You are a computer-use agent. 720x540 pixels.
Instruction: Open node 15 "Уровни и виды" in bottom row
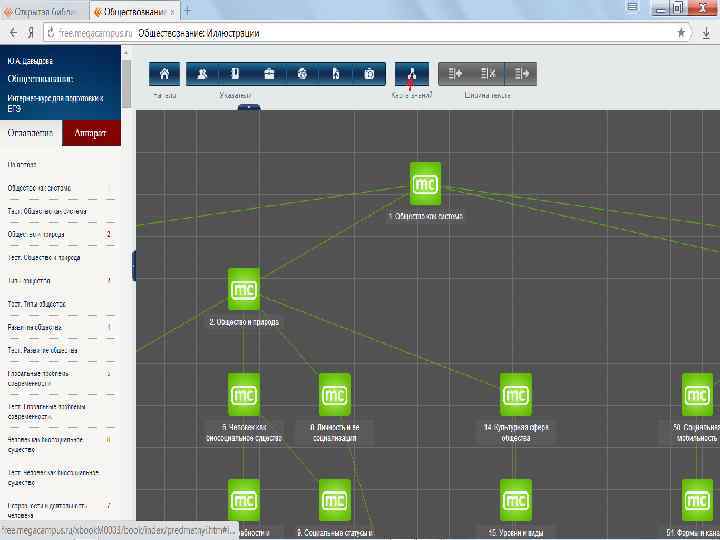coord(516,501)
